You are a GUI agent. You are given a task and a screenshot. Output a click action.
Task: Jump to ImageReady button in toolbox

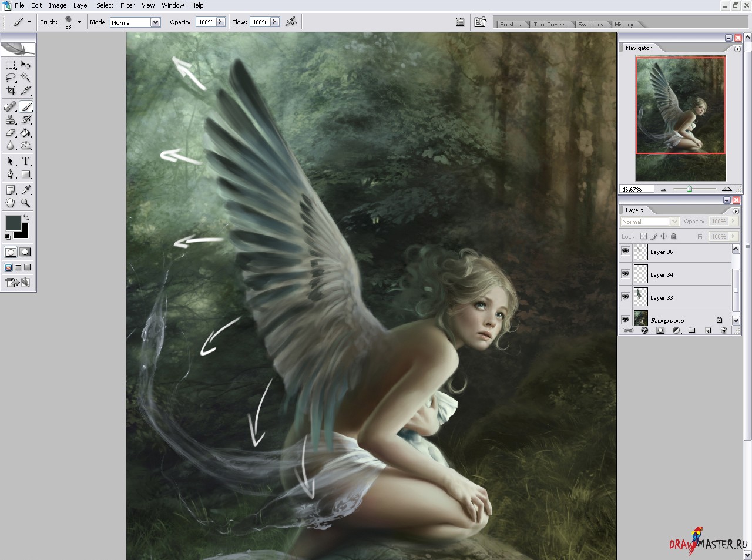(x=18, y=283)
